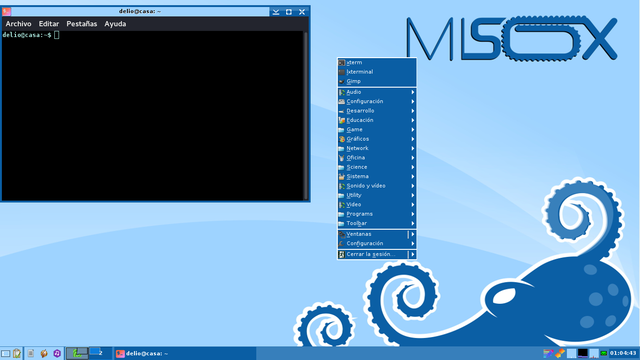This screenshot has width=640, height=360.
Task: Open Gimp from the root menu
Action: pyautogui.click(x=377, y=81)
